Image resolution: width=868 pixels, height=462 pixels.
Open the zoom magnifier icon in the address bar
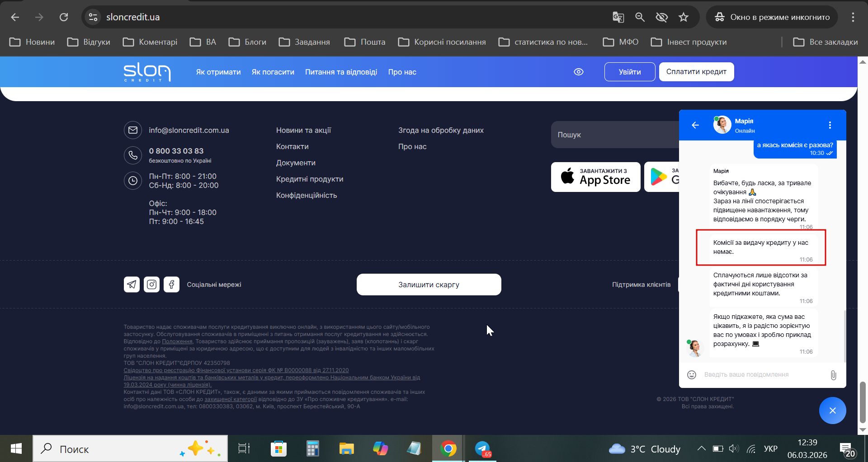tap(640, 17)
